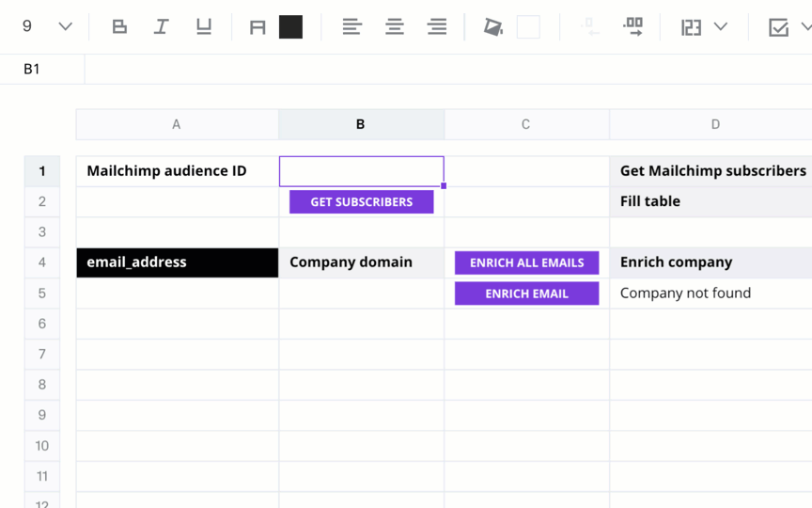Select row 5 header
The height and width of the screenshot is (508, 812).
(x=42, y=294)
